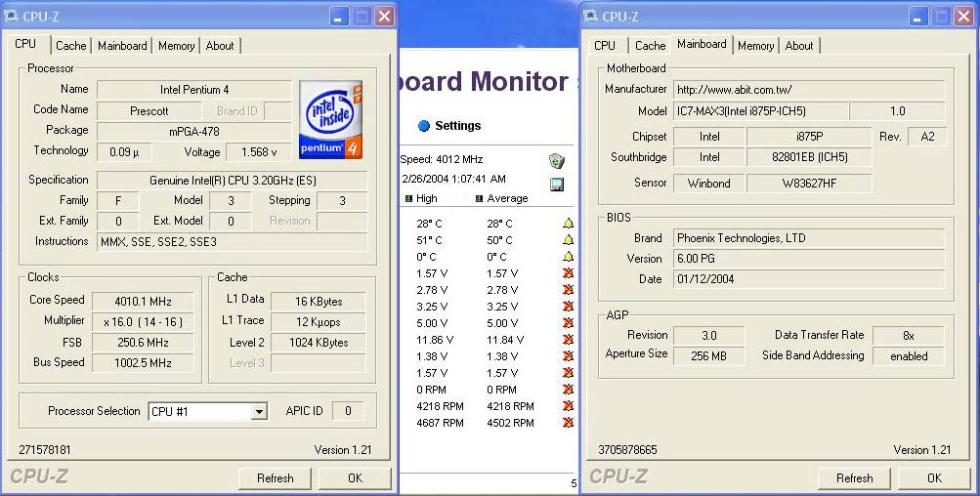Click the Chipset value i875P
980x496 pixels.
[809, 136]
